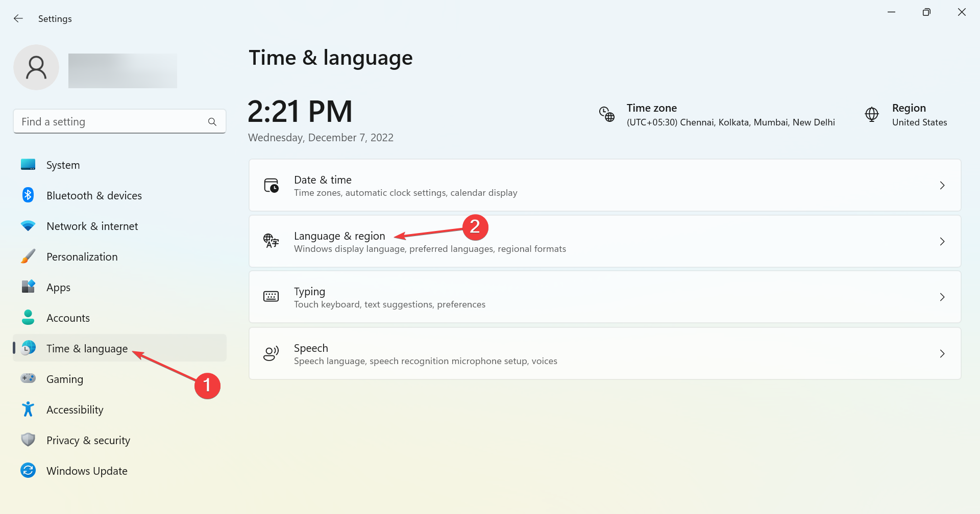980x514 pixels.
Task: Open Gaming settings label
Action: coord(65,379)
